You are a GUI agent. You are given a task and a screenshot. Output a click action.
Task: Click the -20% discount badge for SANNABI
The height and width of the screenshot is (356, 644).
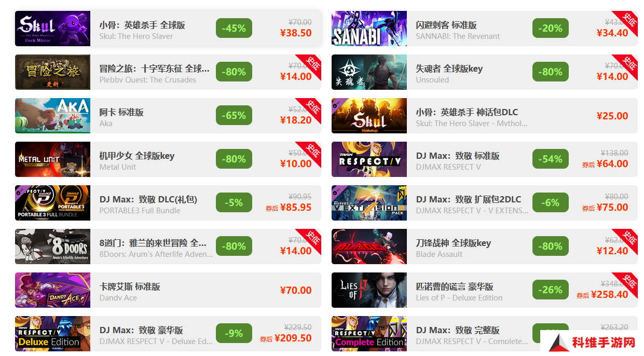(551, 29)
